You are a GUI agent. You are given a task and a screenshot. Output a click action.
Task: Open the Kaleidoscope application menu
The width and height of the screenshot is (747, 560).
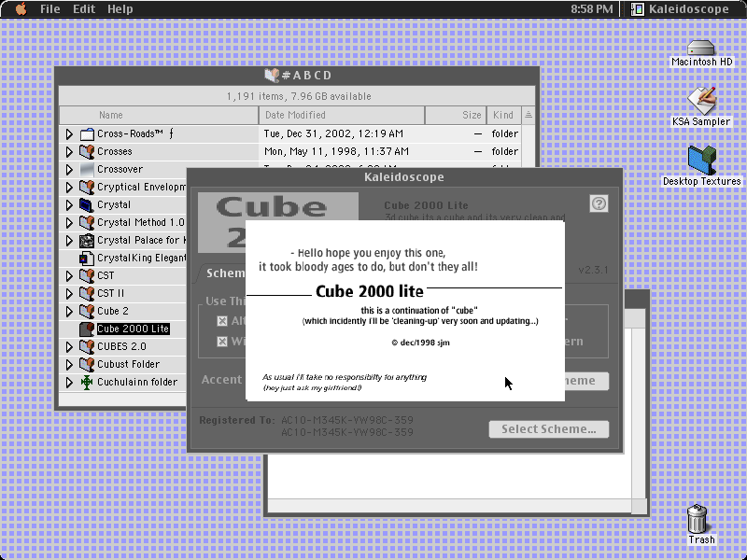pyautogui.click(x=681, y=9)
